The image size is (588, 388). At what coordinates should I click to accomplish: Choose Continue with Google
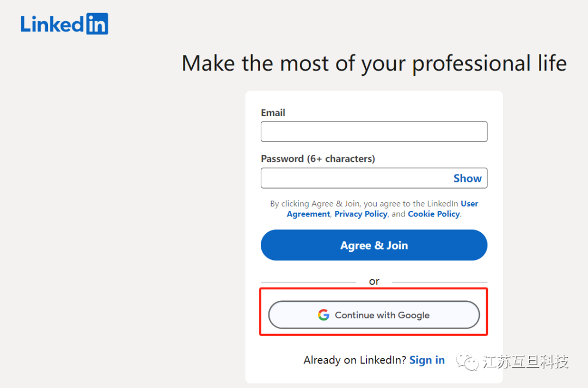374,315
